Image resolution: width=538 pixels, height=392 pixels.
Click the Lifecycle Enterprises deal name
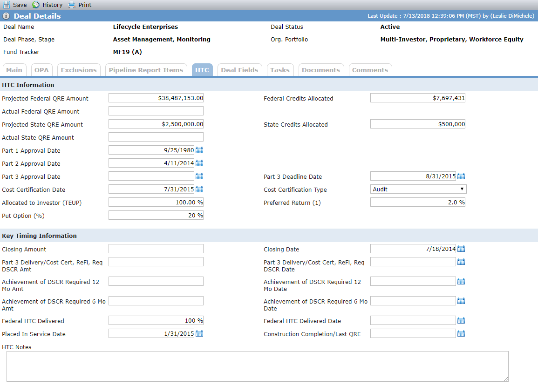tap(145, 27)
